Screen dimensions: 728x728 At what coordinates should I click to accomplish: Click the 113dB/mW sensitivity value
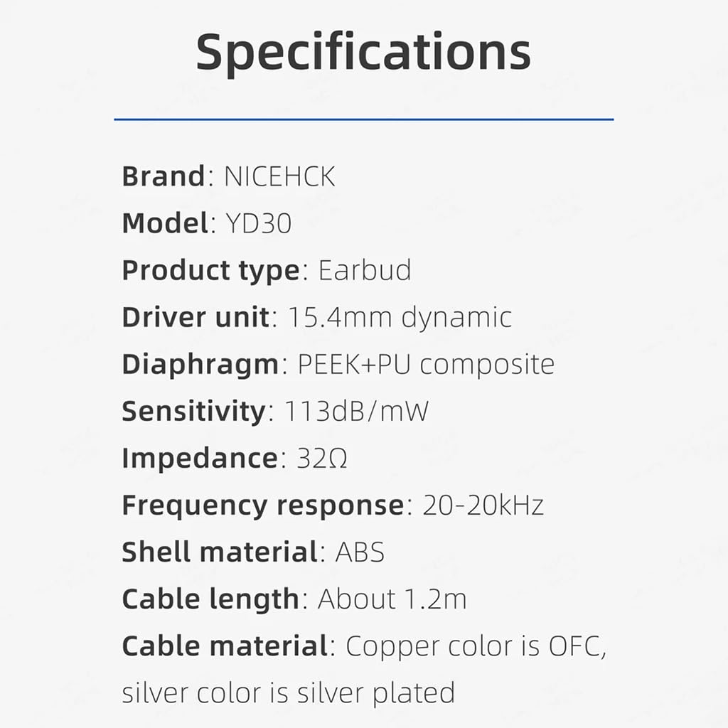(x=357, y=411)
